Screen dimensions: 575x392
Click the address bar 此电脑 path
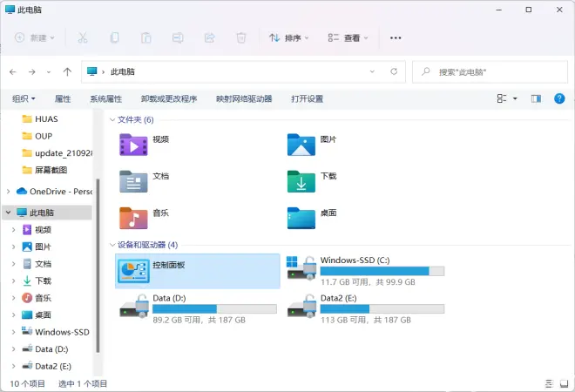[123, 71]
